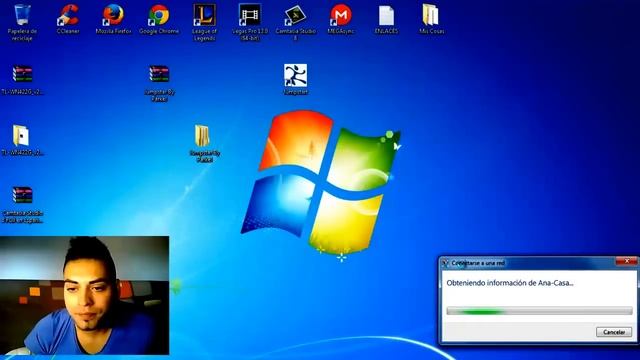
Task: Click the Camtasia Studio 8 shortcut
Action: pyautogui.click(x=296, y=22)
